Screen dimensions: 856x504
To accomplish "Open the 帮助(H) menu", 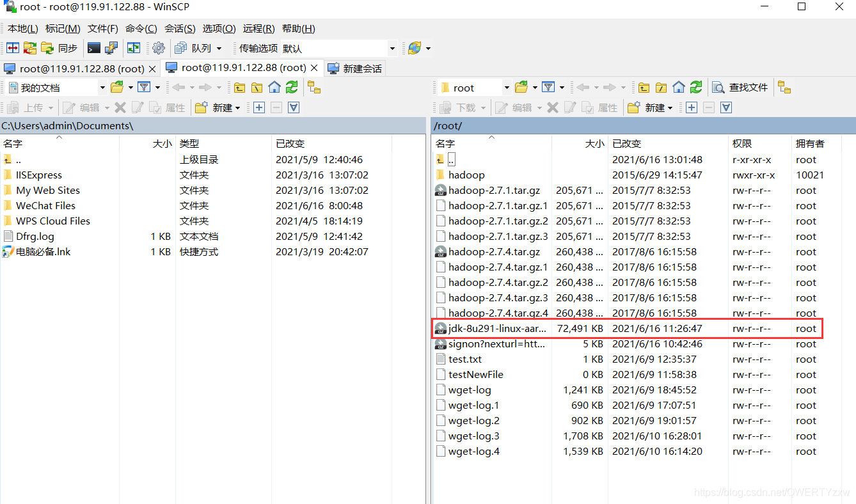I will [299, 29].
